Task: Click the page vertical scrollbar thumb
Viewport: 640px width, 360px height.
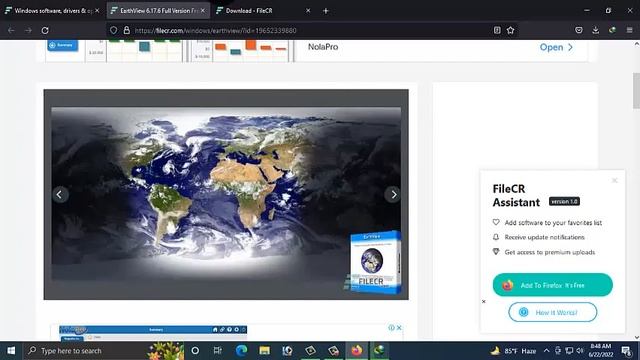Action: click(636, 91)
